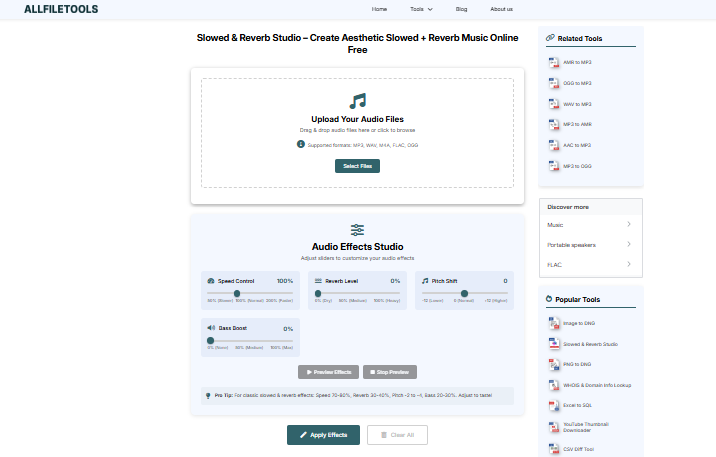Image resolution: width=716 pixels, height=457 pixels.
Task: Click the YouTube Thumbnail Downloader icon
Action: [553, 426]
